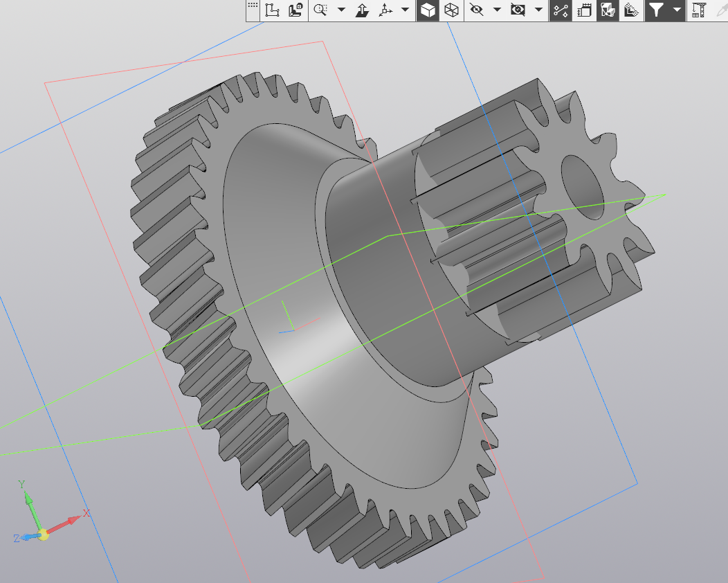Toggle the highlighted connected-nodes icon
The width and height of the screenshot is (728, 583).
(x=561, y=10)
